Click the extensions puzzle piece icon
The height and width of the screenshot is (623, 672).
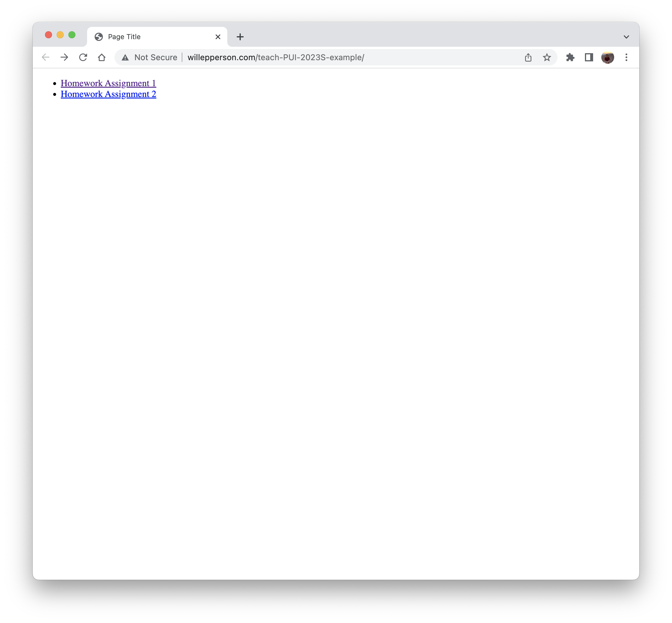click(x=571, y=57)
